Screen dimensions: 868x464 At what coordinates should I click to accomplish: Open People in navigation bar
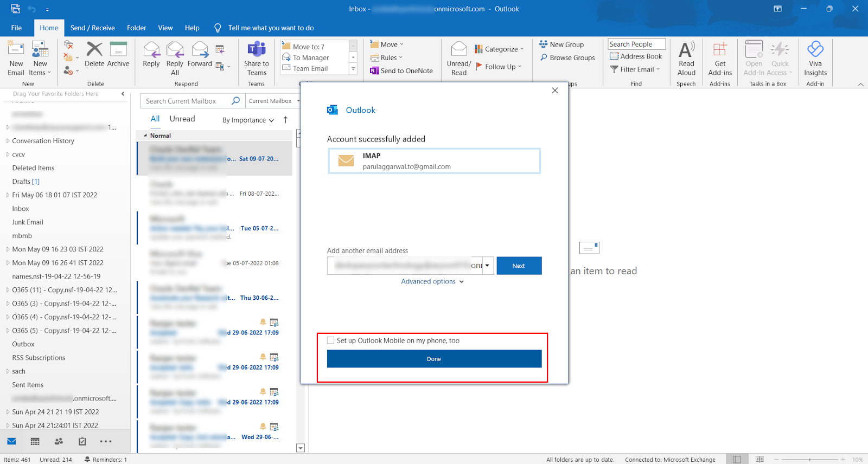(x=59, y=441)
